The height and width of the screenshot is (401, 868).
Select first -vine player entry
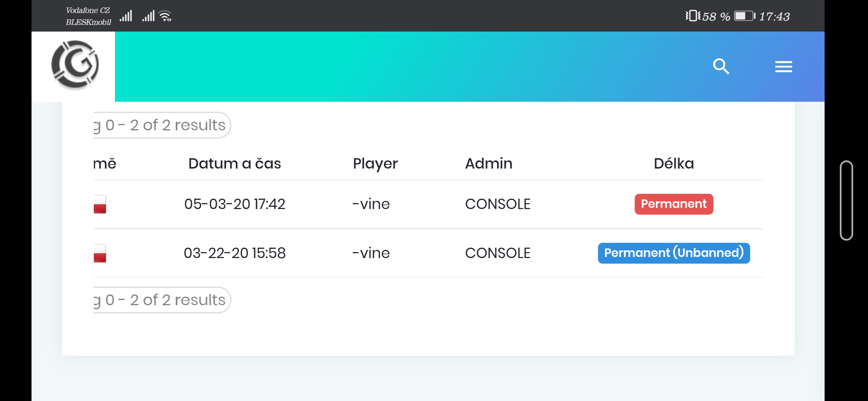click(371, 204)
